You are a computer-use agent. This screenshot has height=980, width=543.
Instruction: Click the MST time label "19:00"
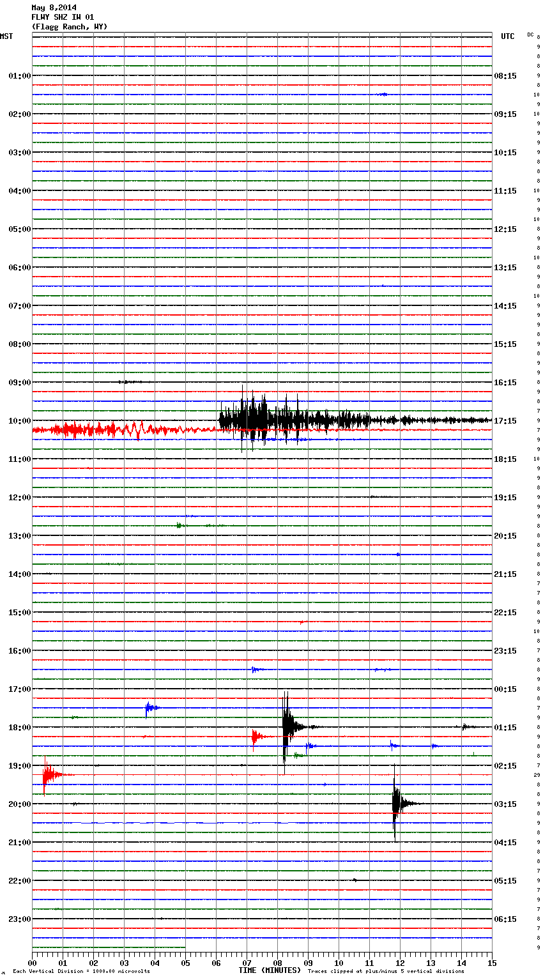pyautogui.click(x=19, y=765)
